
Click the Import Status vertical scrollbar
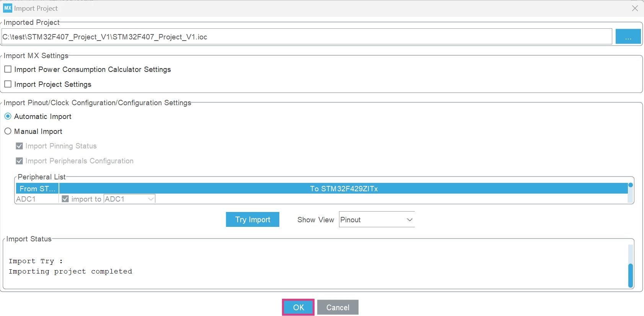[x=631, y=266]
